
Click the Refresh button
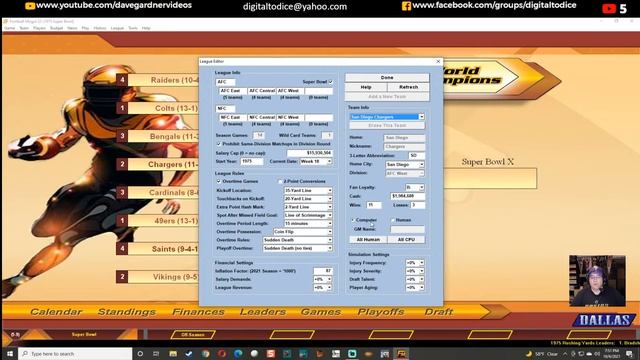coord(408,87)
